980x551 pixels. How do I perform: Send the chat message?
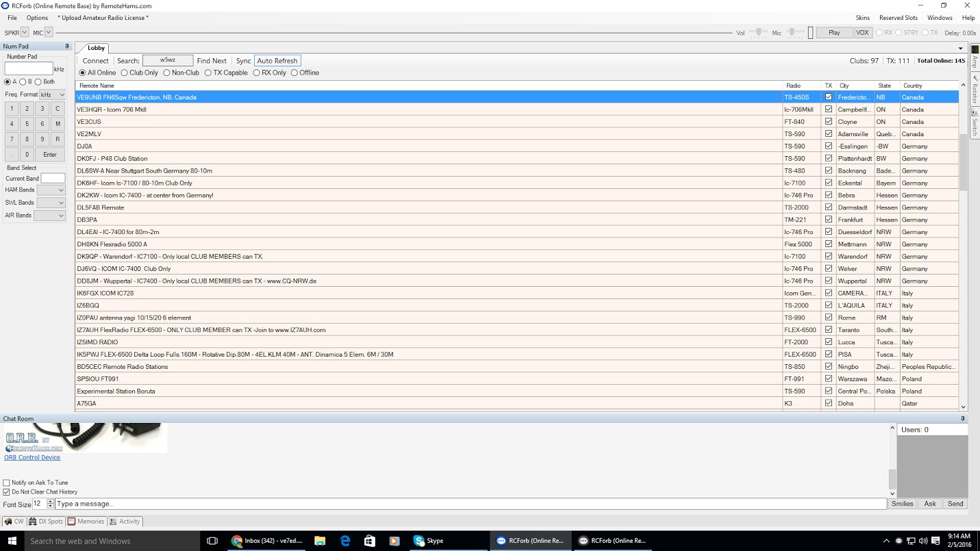click(955, 504)
